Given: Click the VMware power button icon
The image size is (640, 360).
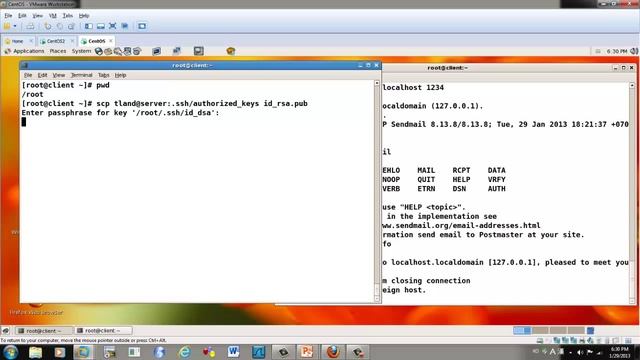Looking at the screenshot, I should point(7,26).
